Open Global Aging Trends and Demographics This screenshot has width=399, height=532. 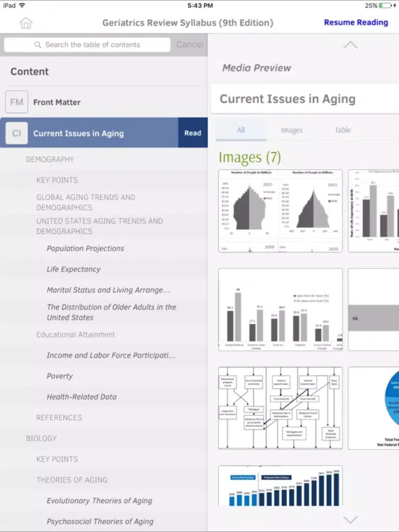click(x=86, y=202)
